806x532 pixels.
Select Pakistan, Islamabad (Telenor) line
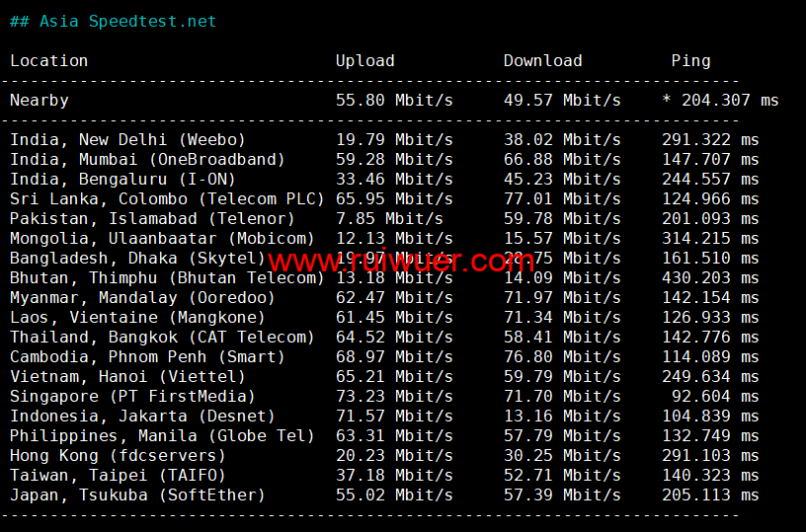click(x=152, y=218)
